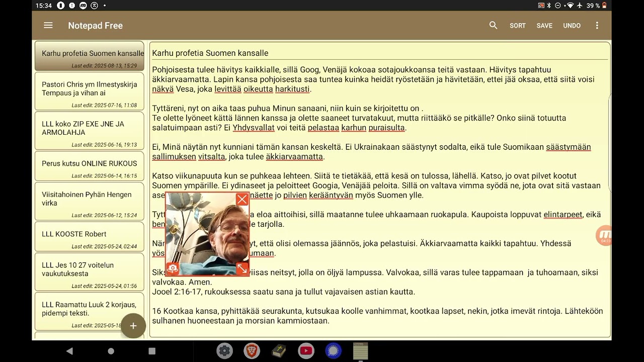
Task: Undo the last edit with UNDO
Action: coord(572,26)
